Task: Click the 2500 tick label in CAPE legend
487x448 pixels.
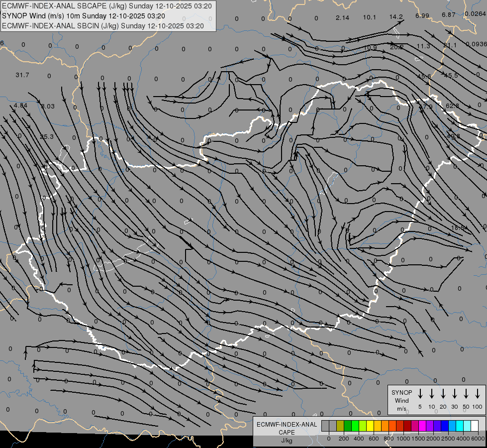Action: tap(448, 439)
